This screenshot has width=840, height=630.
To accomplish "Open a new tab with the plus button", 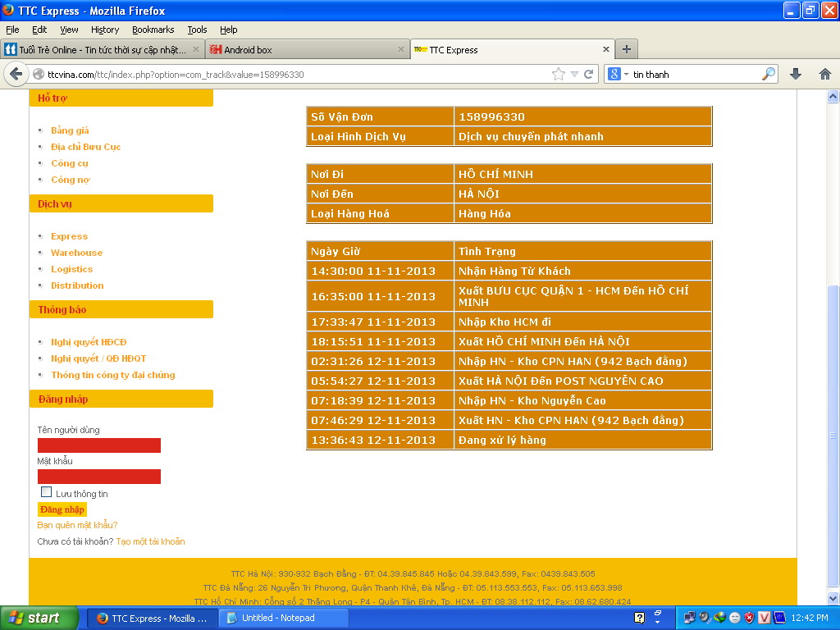I will (x=626, y=49).
